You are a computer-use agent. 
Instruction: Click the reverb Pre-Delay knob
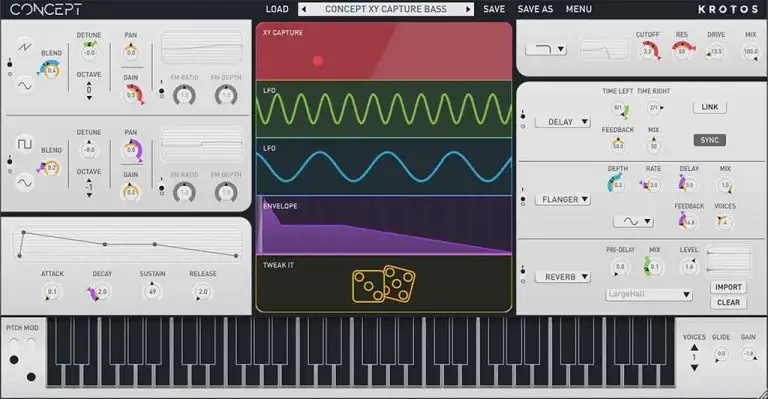[620, 267]
